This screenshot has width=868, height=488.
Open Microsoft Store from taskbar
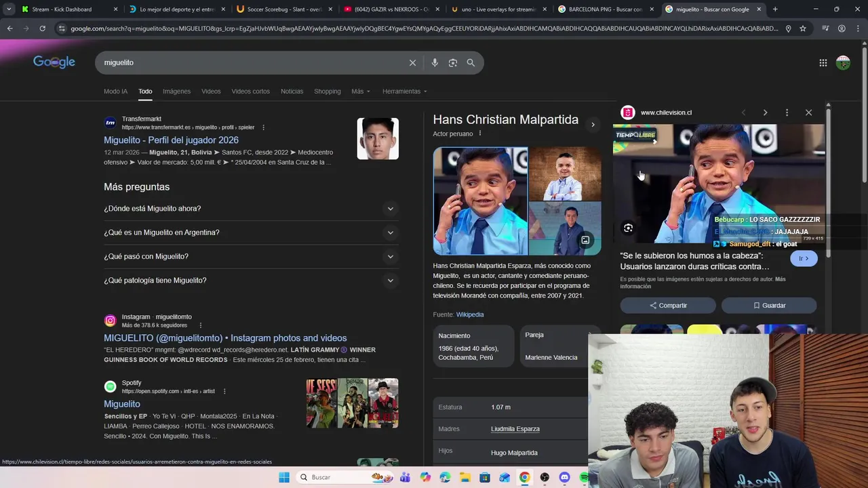[x=485, y=477]
